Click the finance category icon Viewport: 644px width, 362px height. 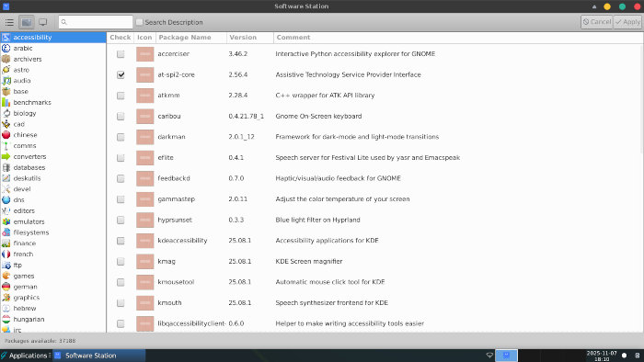click(x=6, y=243)
